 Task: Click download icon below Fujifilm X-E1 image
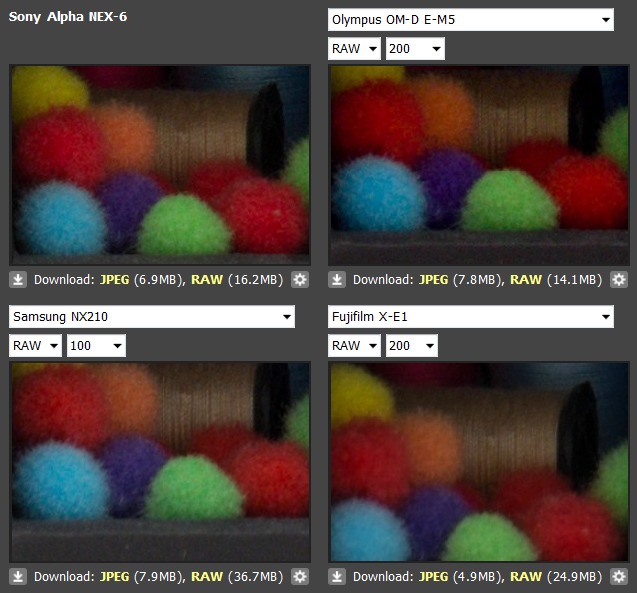point(338,576)
